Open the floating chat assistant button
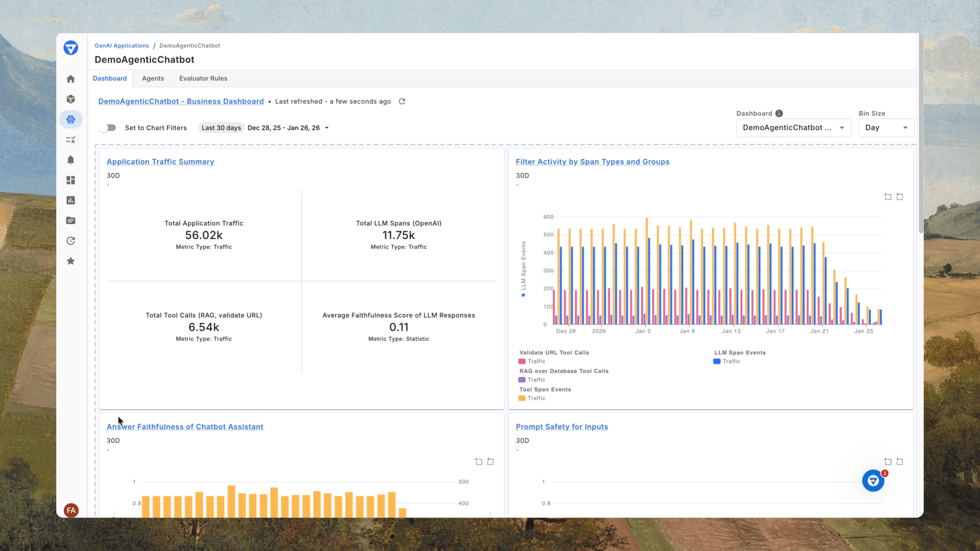The height and width of the screenshot is (551, 980). pos(873,481)
